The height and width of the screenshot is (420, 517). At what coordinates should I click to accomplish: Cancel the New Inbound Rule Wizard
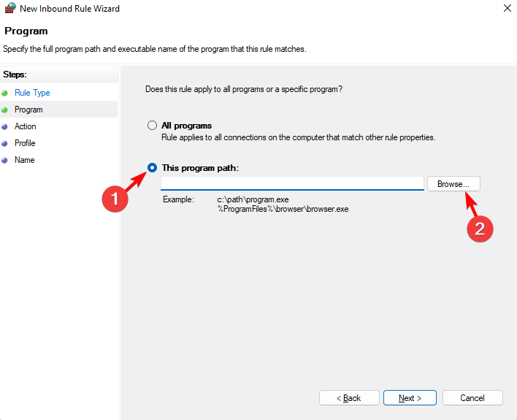click(472, 398)
